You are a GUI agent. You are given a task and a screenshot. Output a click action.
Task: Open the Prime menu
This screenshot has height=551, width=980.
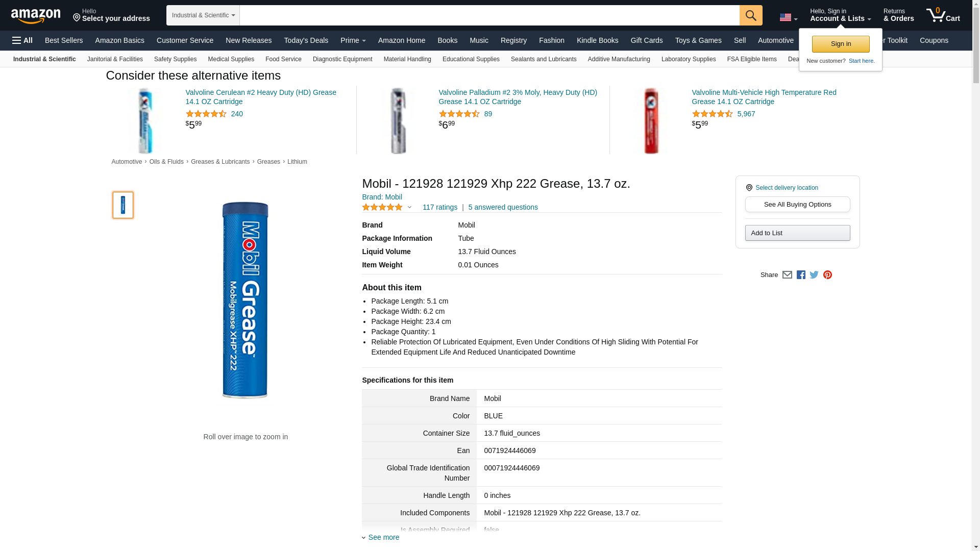pos(353,40)
